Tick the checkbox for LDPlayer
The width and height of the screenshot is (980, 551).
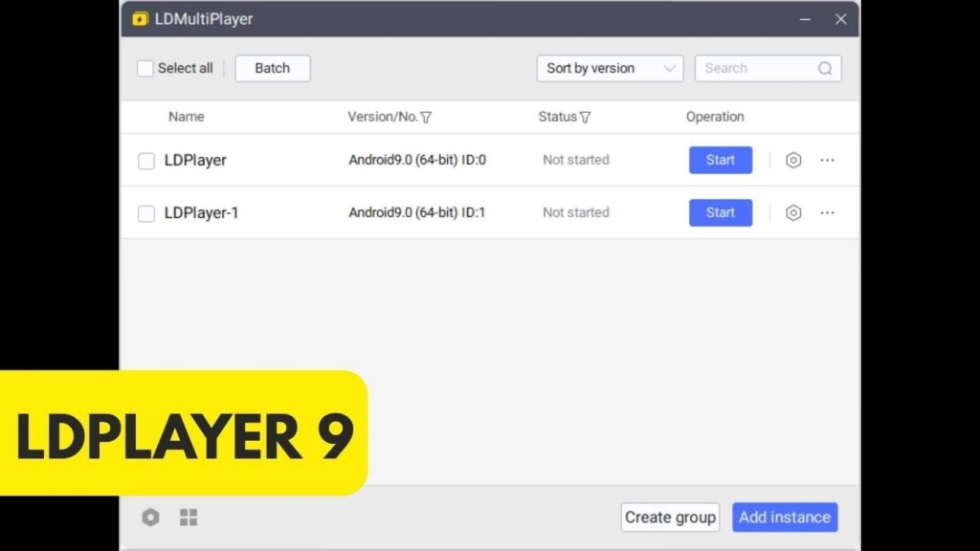tap(146, 161)
